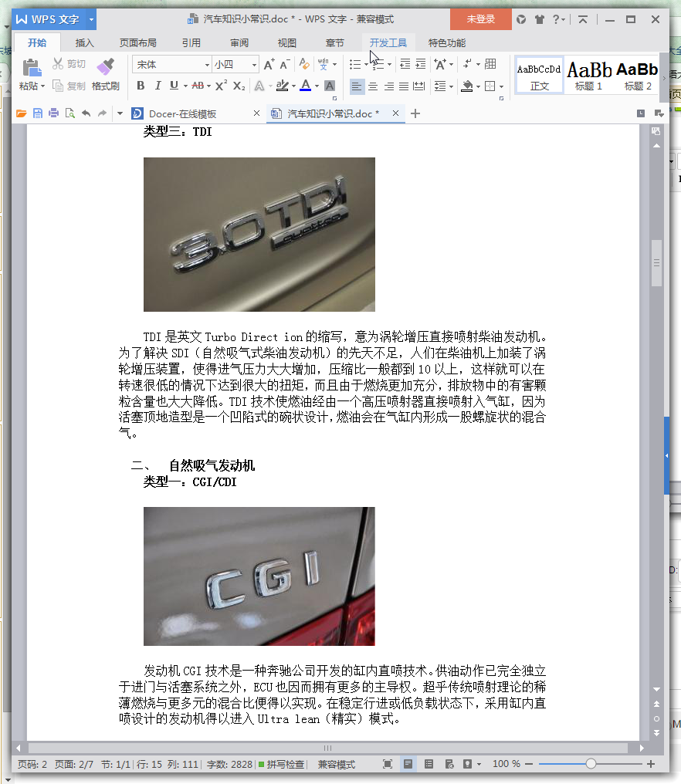
Task: Click the font color A swatch
Action: (x=305, y=86)
